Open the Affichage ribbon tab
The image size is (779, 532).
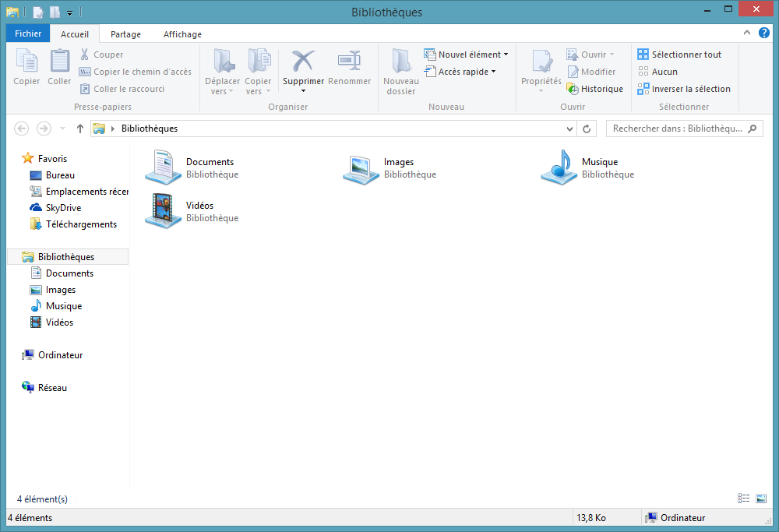click(x=182, y=34)
